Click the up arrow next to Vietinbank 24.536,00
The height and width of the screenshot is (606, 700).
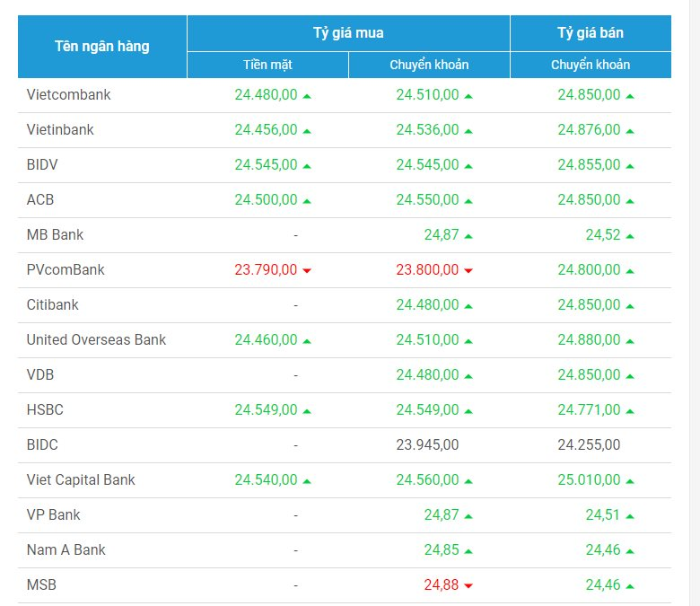[x=468, y=130]
